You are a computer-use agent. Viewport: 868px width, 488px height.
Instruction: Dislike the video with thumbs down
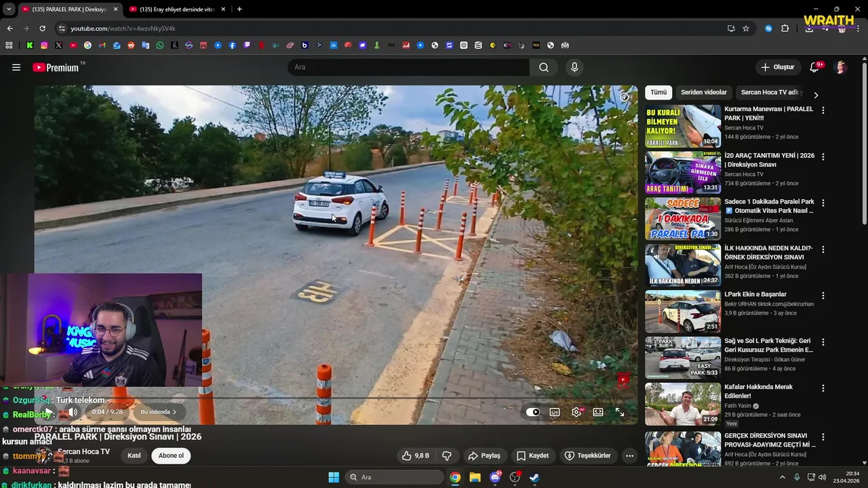click(x=447, y=455)
